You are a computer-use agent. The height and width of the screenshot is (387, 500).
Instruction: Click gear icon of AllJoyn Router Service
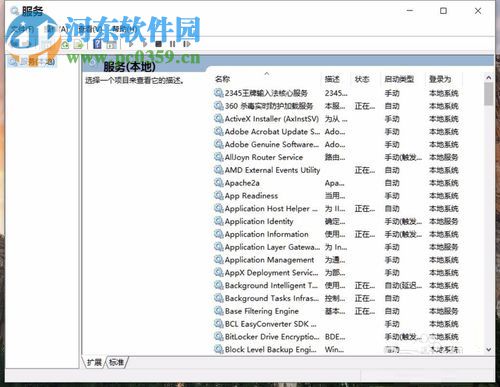point(219,157)
